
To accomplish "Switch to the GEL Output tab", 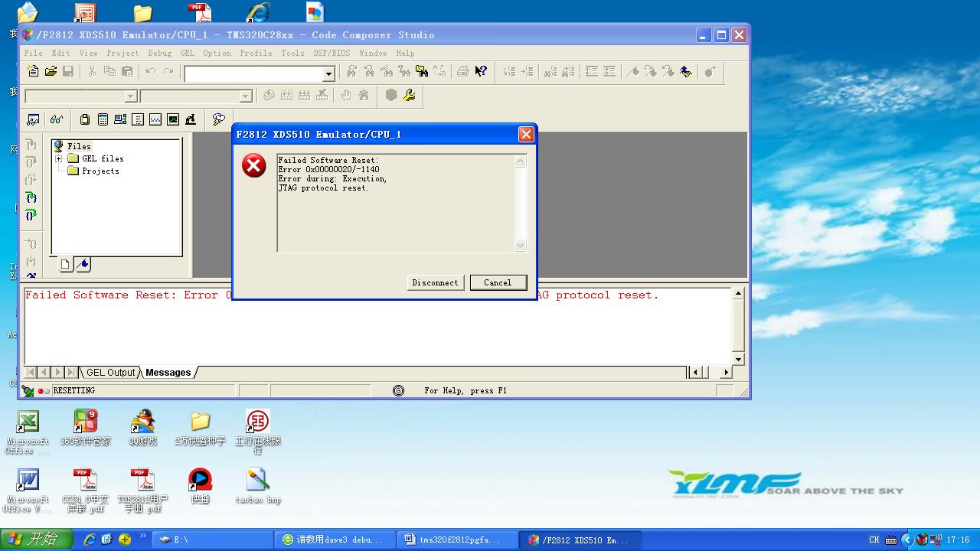I will [110, 373].
